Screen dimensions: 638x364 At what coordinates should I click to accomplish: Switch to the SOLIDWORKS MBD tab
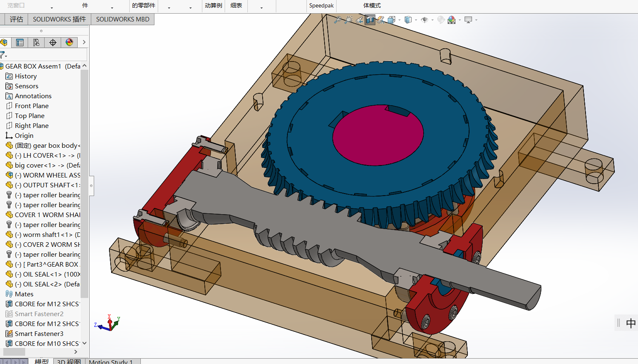123,19
